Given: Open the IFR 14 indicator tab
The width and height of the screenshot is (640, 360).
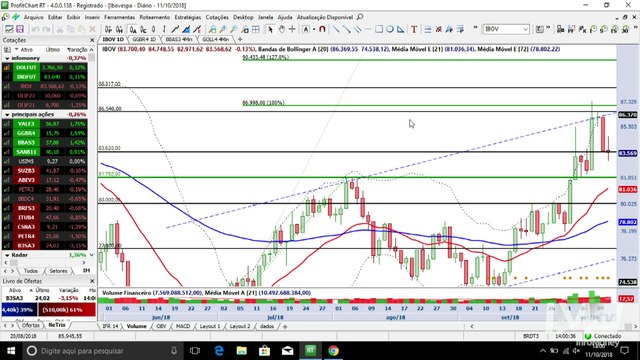Looking at the screenshot, I should tap(110, 327).
